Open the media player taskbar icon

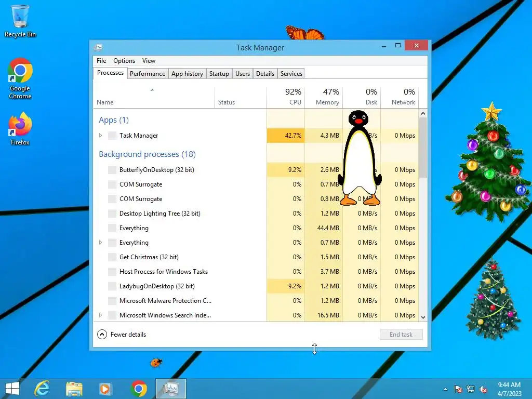point(105,389)
